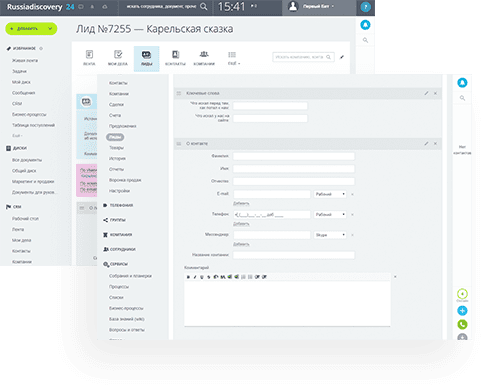
Task: Open the Контакты tab with address-book icon
Action: [175, 59]
